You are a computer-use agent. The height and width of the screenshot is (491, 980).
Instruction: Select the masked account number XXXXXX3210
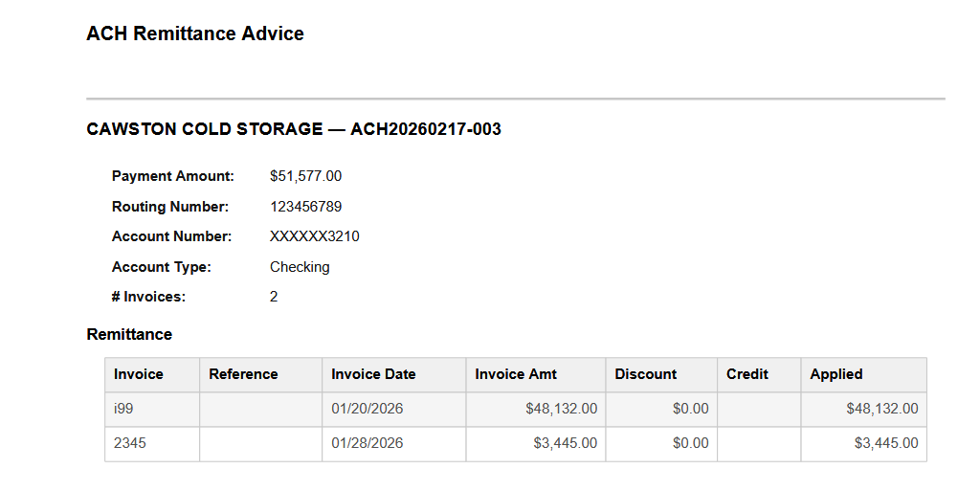(x=314, y=236)
